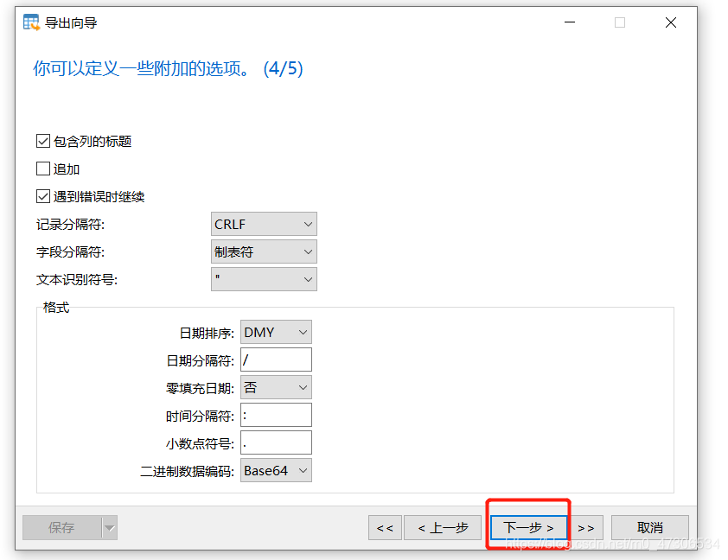Screen dimensions: 728x560
Task: Jump to last step using >> button
Action: (586, 527)
